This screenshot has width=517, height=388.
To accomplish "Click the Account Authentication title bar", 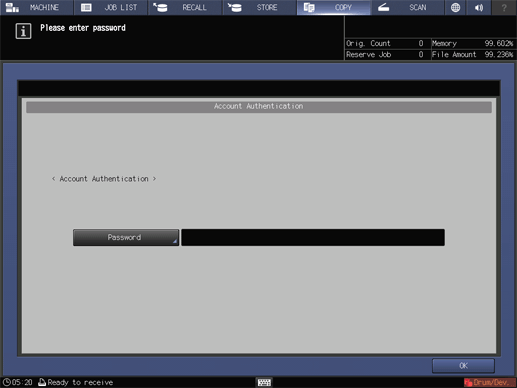I will coord(259,106).
